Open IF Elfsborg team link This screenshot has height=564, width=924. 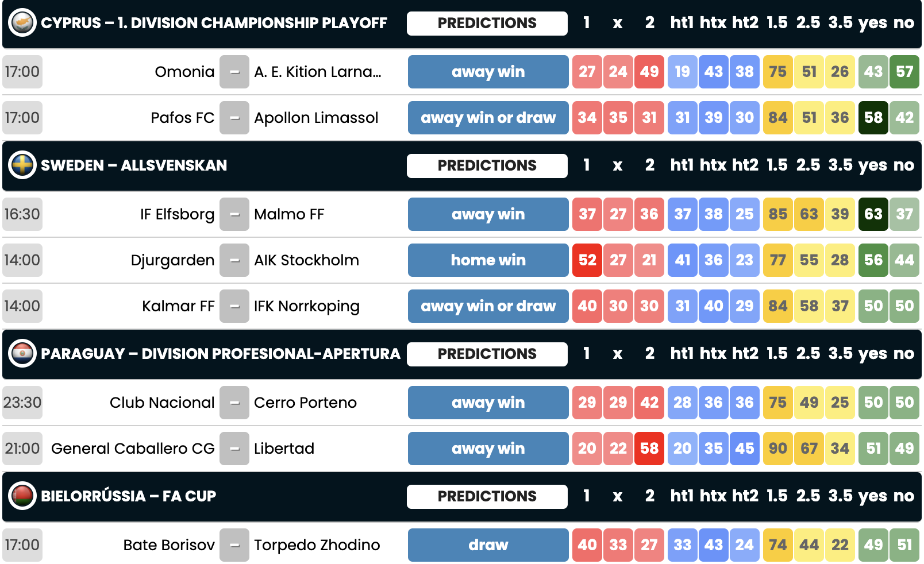pyautogui.click(x=177, y=214)
